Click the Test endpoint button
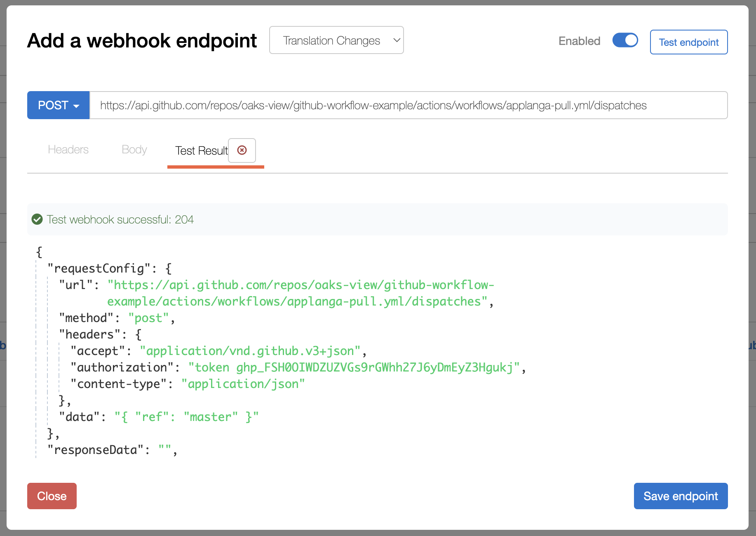 (689, 42)
